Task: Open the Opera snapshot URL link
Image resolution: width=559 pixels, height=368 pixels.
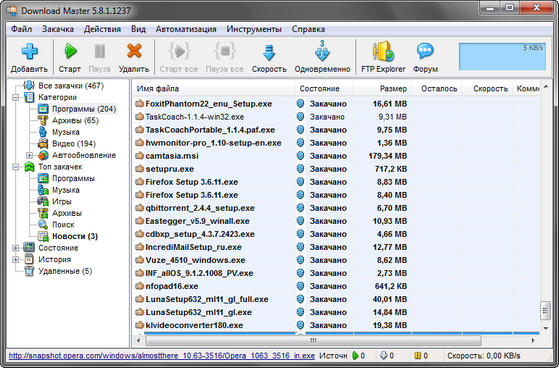Action: coord(162,356)
